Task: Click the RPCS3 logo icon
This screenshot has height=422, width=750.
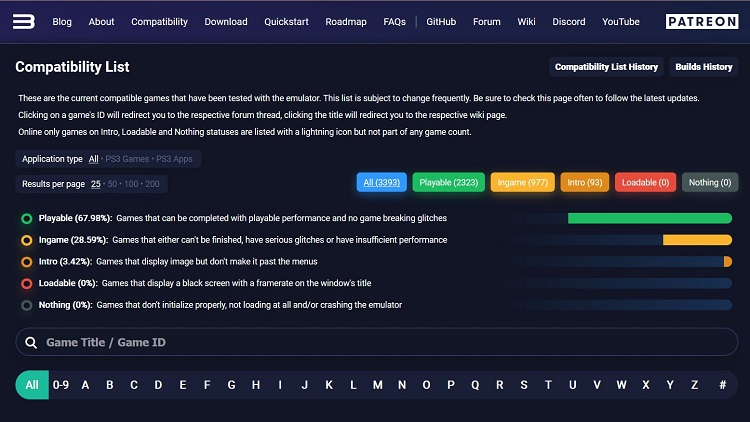Action: (25, 21)
